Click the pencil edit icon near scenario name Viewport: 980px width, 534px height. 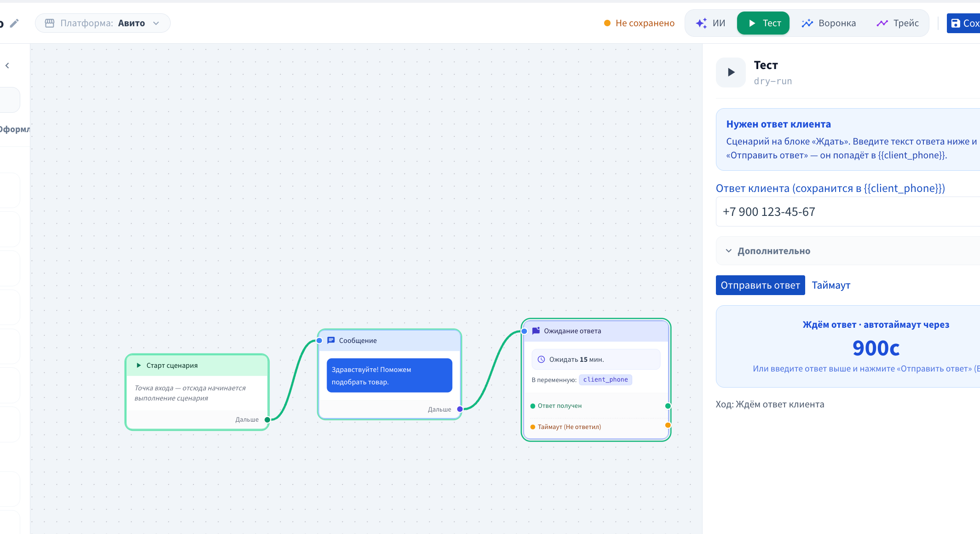[14, 23]
